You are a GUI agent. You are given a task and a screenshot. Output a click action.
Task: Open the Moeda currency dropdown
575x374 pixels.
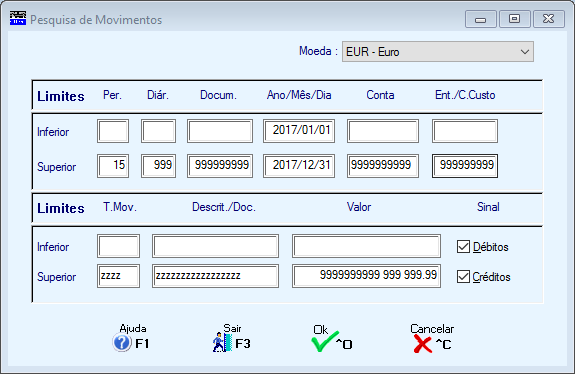[x=438, y=52]
